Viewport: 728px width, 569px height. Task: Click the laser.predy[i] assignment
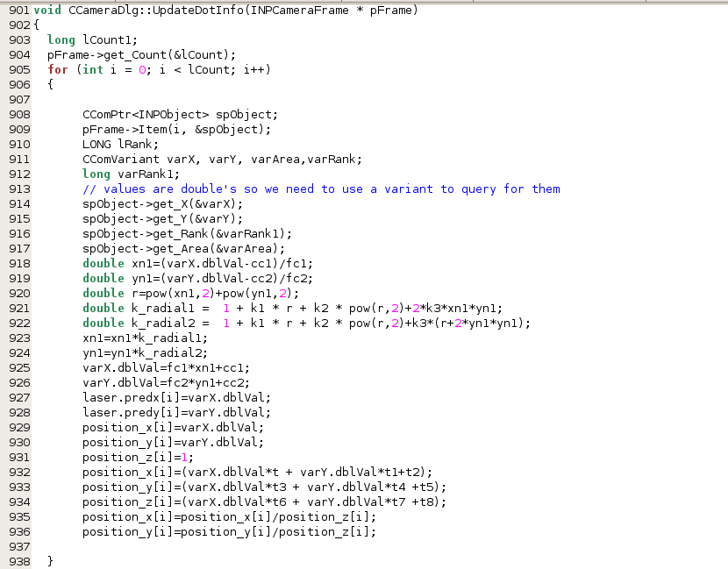pos(176,412)
